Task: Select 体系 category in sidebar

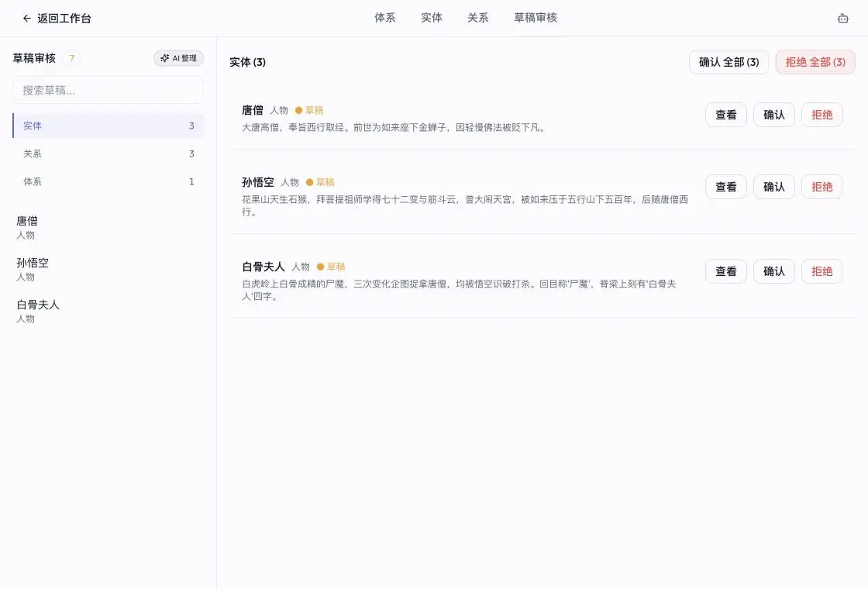Action: tap(108, 181)
